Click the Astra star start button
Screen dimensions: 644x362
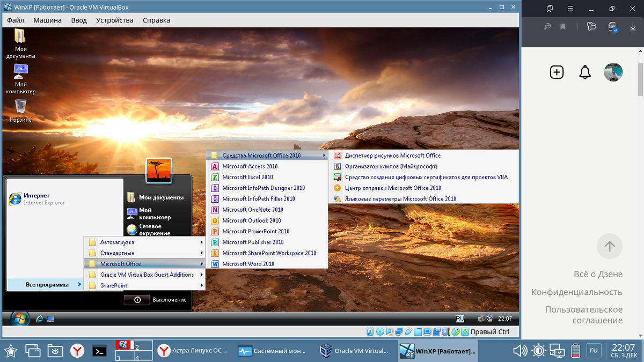pyautogui.click(x=11, y=351)
